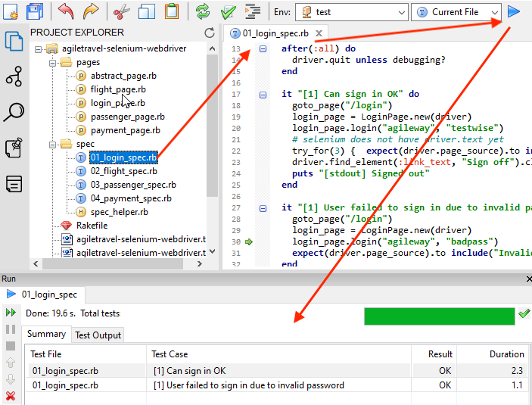Image resolution: width=532 pixels, height=405 pixels.
Task: Go to next result with down arrow
Action: point(11,379)
